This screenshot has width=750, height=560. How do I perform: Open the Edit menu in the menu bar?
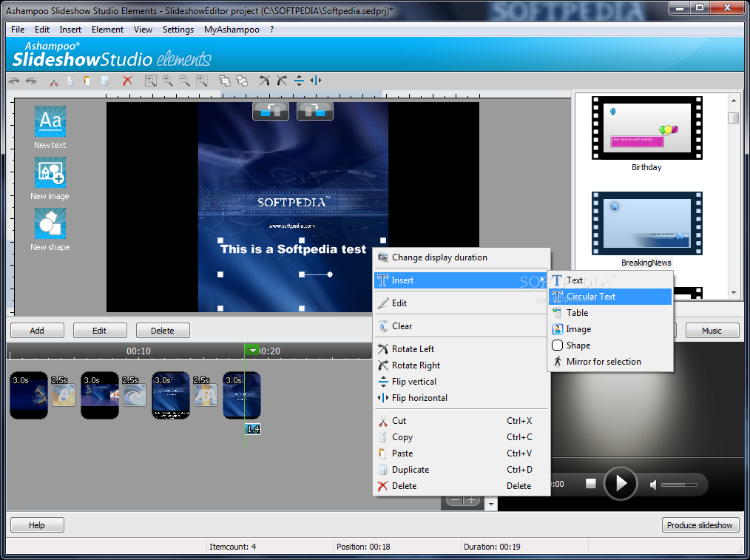[x=42, y=30]
